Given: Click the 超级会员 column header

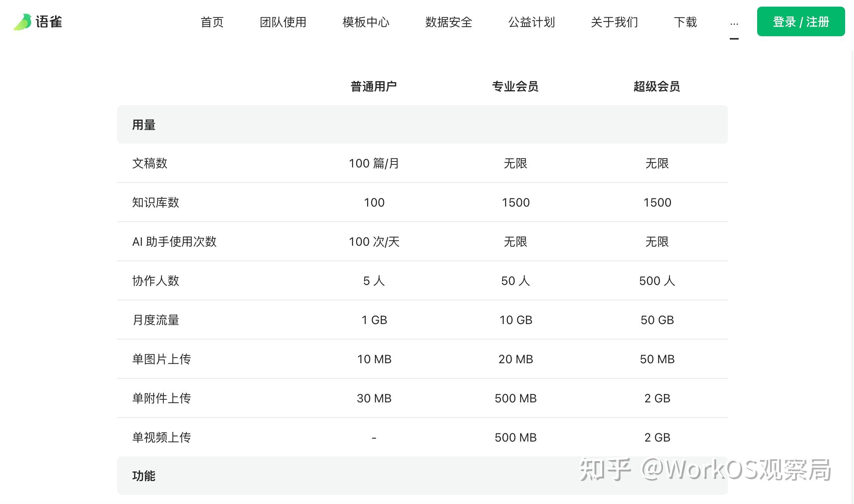Looking at the screenshot, I should coord(657,86).
